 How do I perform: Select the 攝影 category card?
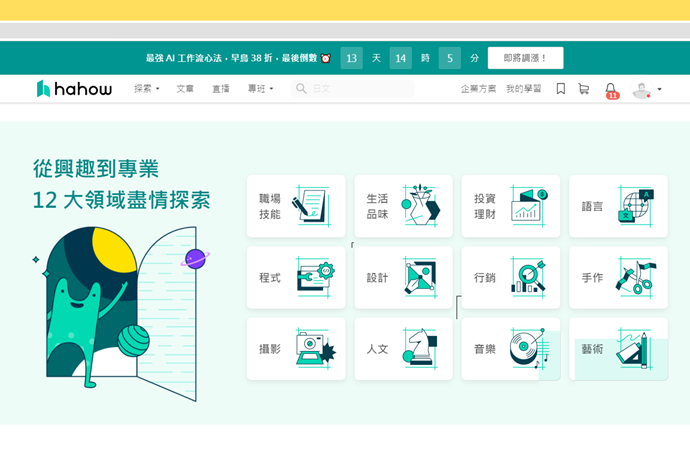click(296, 349)
